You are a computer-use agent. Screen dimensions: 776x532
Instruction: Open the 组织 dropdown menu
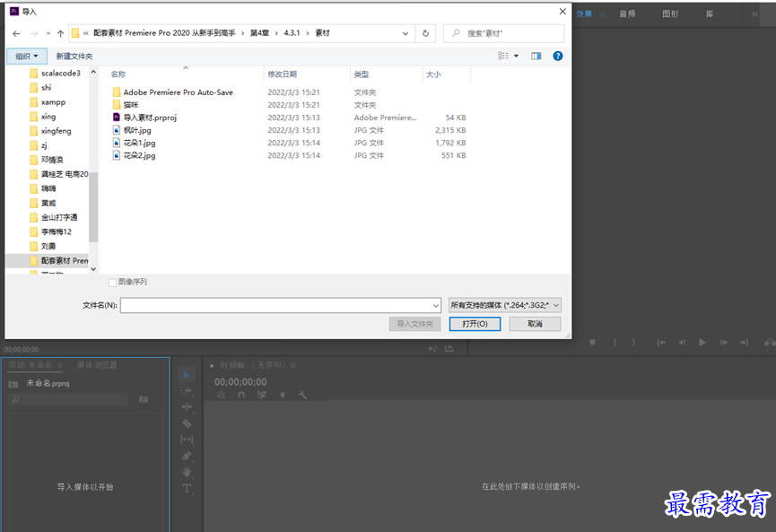pos(27,56)
